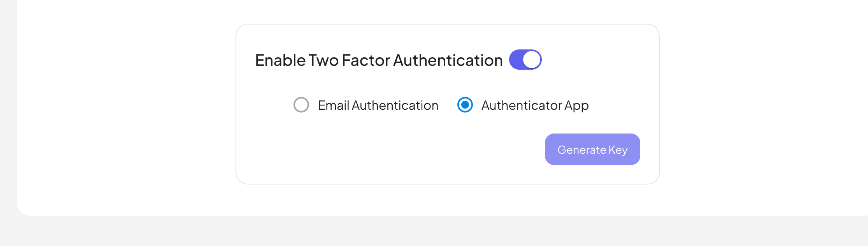Disable the Two Factor Authentication toggle
This screenshot has width=868, height=246.
tap(525, 60)
